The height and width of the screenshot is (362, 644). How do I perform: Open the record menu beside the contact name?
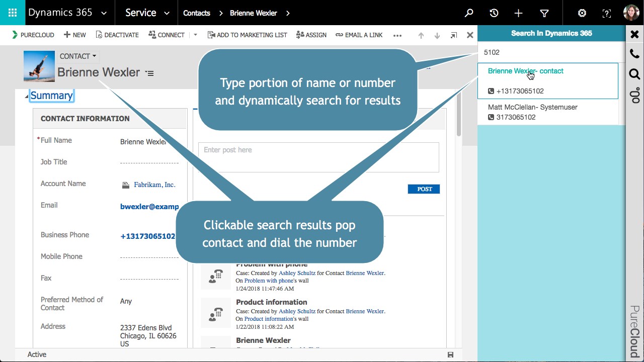click(149, 73)
